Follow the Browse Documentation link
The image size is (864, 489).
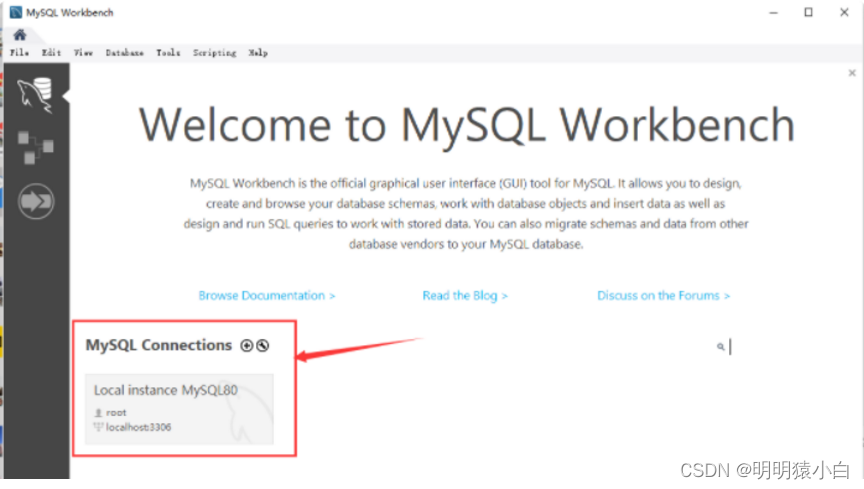click(267, 295)
